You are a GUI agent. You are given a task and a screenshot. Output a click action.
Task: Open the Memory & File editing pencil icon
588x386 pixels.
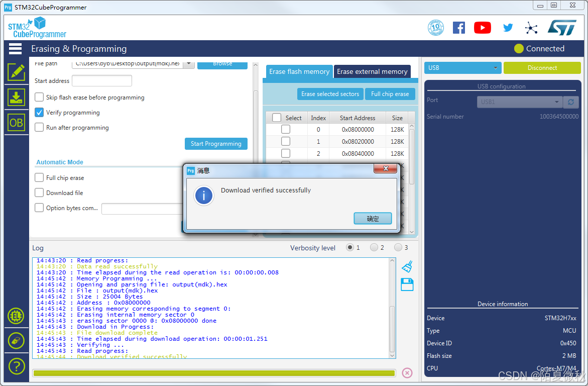(16, 72)
